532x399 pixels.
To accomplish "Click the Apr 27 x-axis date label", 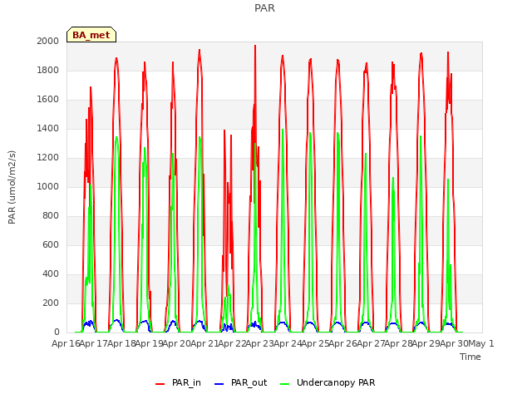I will 371,343.
